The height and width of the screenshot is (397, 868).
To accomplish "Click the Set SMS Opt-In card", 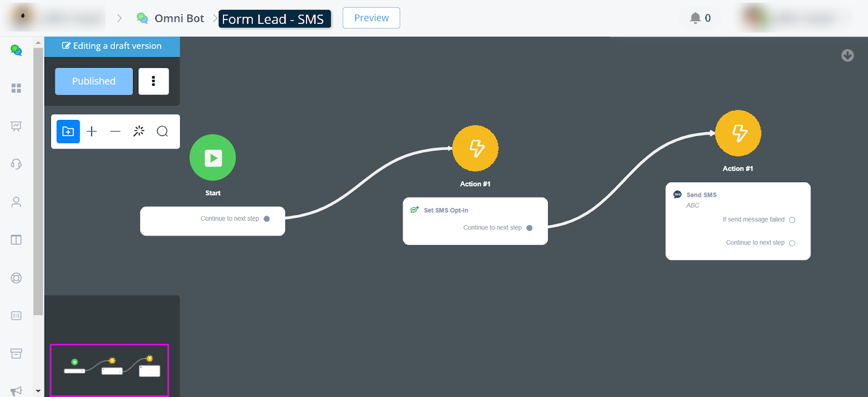I will tap(475, 221).
